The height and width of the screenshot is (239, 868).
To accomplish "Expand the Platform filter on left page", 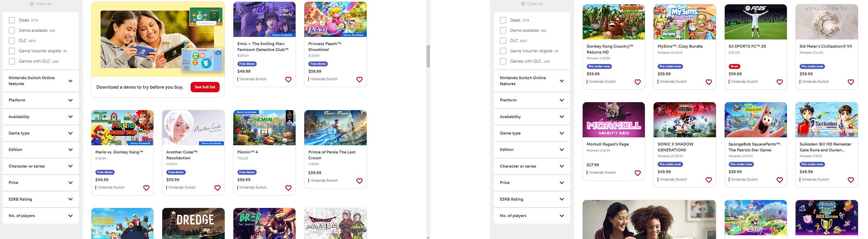I will [41, 100].
